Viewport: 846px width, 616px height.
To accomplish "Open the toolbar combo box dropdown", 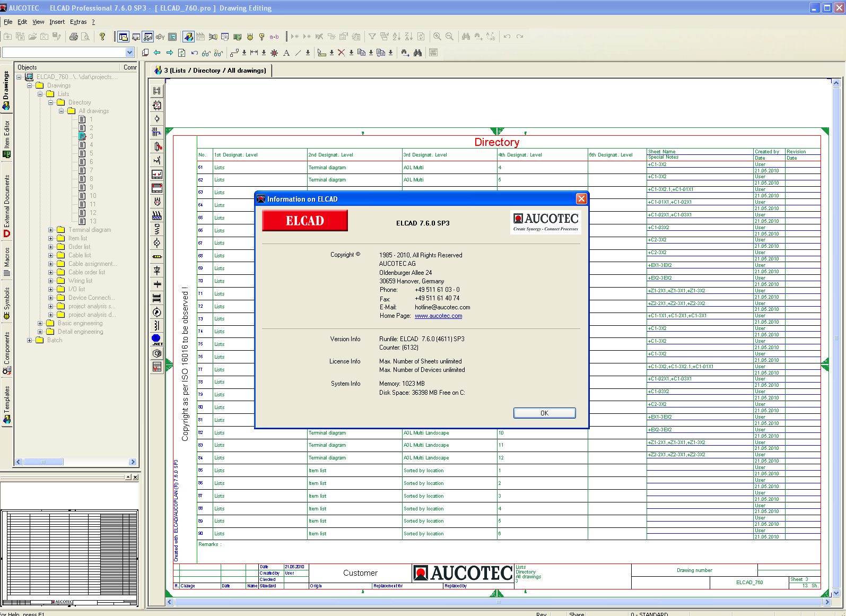I will (129, 53).
